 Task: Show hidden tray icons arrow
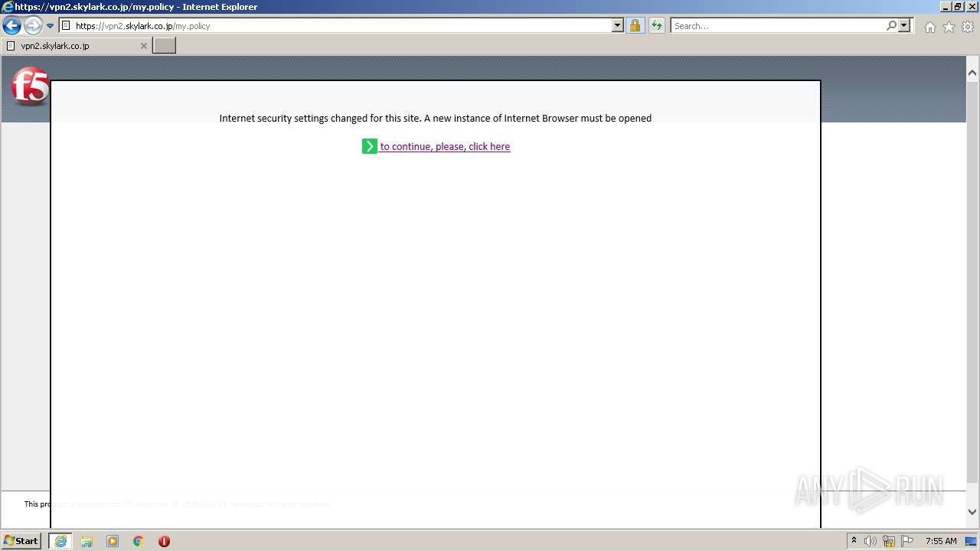pyautogui.click(x=854, y=541)
